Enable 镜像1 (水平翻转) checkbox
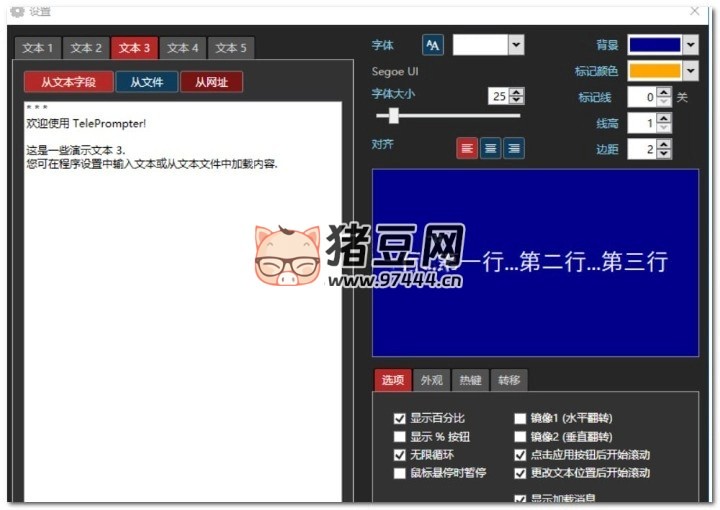The width and height of the screenshot is (720, 510). (520, 419)
